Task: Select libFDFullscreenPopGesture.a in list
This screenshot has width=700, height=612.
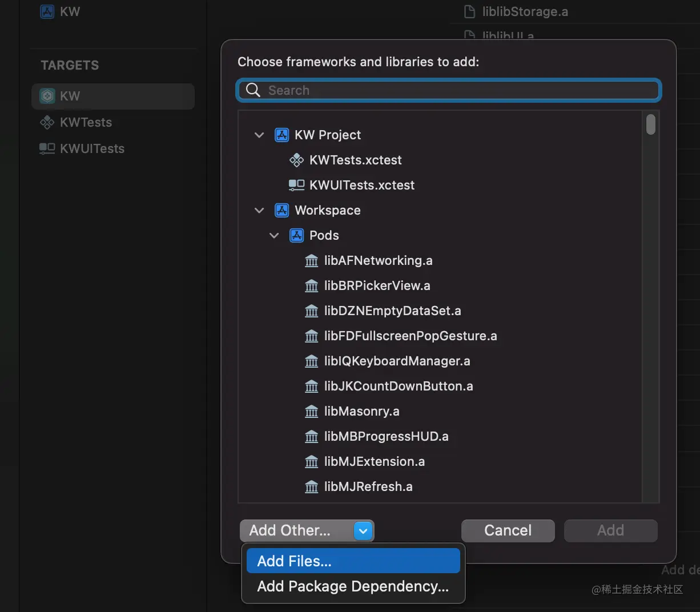Action: pos(411,336)
